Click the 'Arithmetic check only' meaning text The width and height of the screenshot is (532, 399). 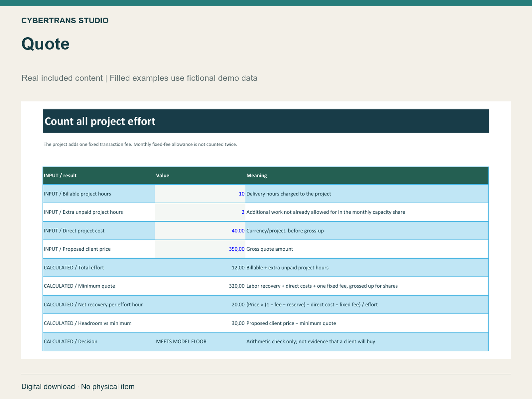pos(311,341)
